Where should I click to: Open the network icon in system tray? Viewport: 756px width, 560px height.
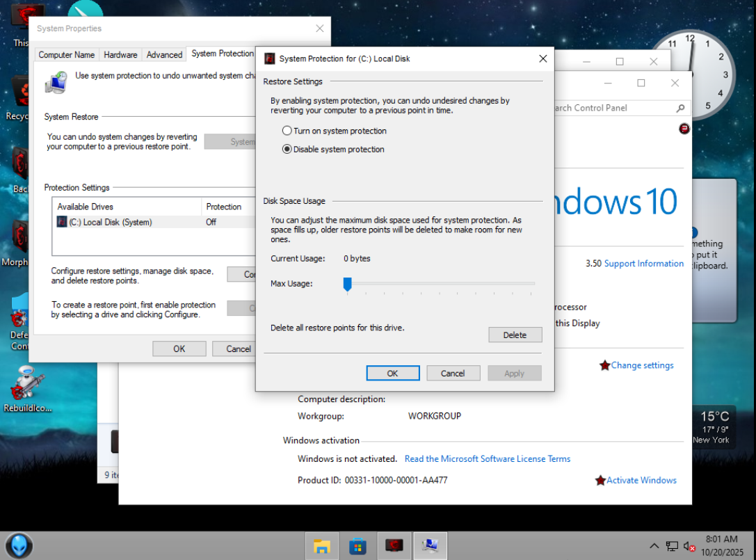click(x=672, y=546)
